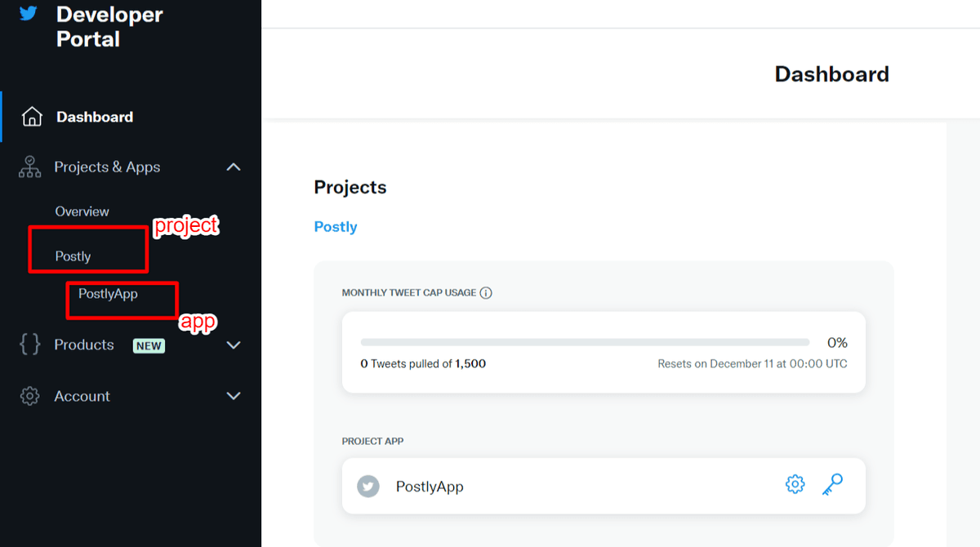
Task: Expand the Account chevron
Action: tap(234, 396)
